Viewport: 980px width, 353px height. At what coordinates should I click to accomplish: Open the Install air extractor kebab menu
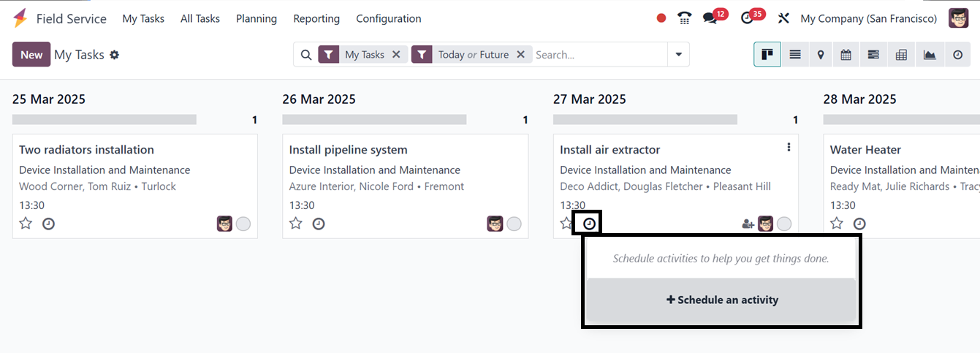tap(789, 148)
